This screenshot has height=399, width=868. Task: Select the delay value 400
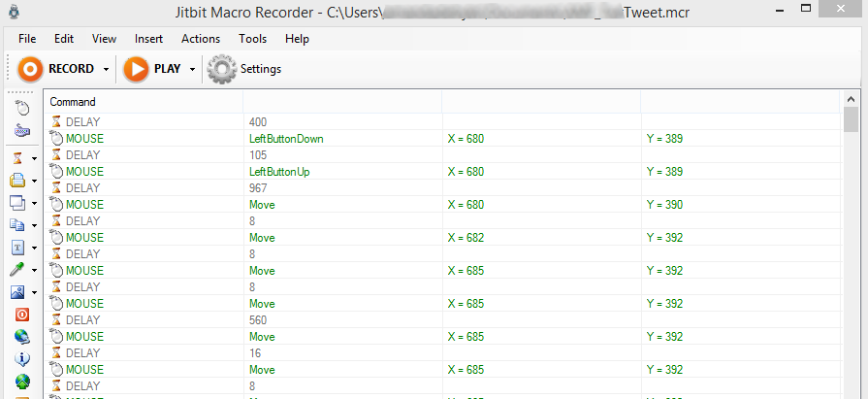coord(258,122)
